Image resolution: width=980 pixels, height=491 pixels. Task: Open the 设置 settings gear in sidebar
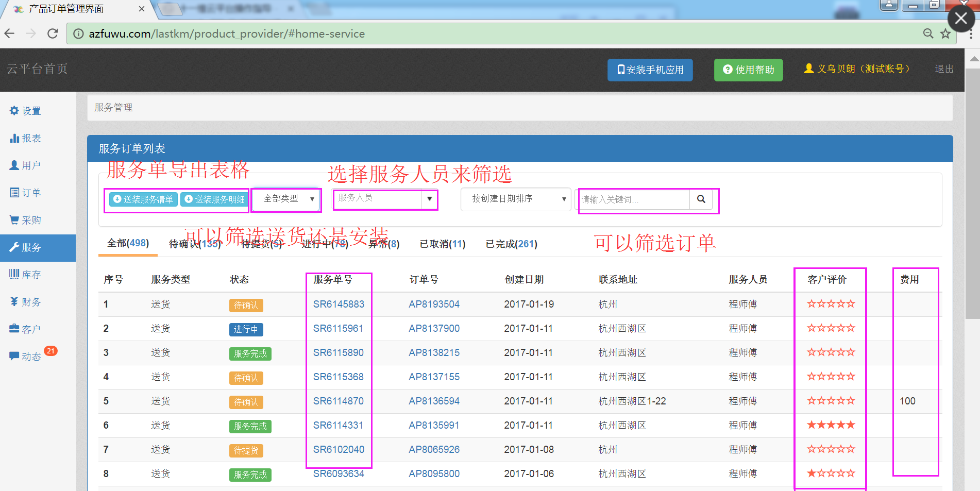coord(25,111)
